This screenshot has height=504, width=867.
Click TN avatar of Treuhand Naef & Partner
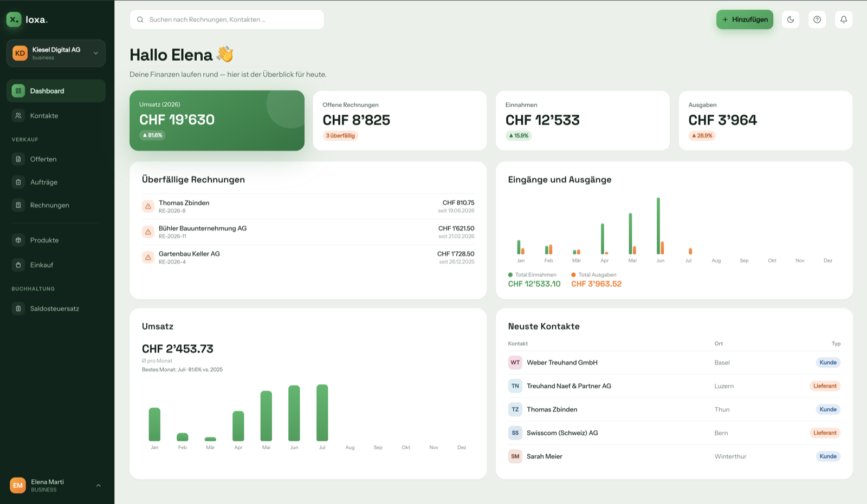point(515,386)
